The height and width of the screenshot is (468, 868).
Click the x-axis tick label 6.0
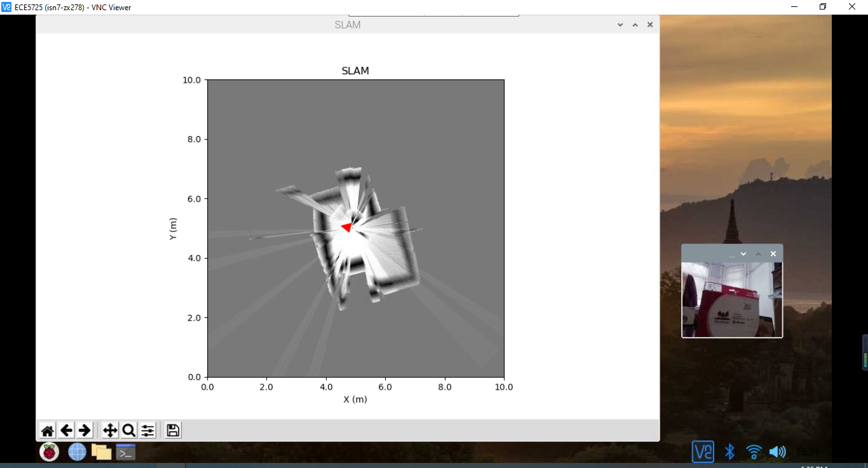385,387
